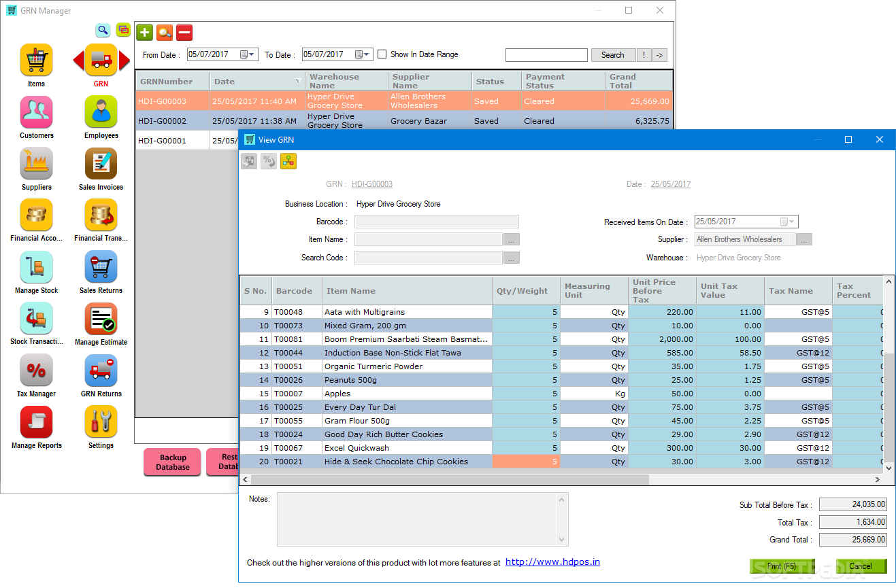Open the Suppliers module icon
Viewport: 896px width, 588px height.
point(37,163)
